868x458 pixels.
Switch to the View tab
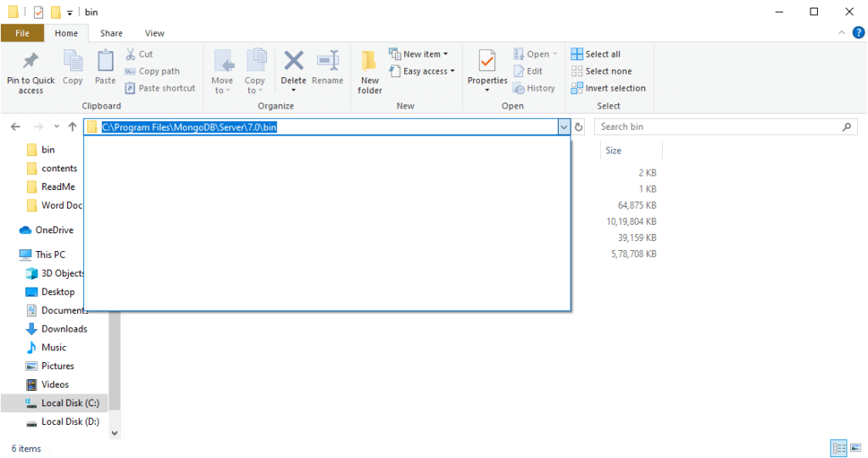point(154,33)
